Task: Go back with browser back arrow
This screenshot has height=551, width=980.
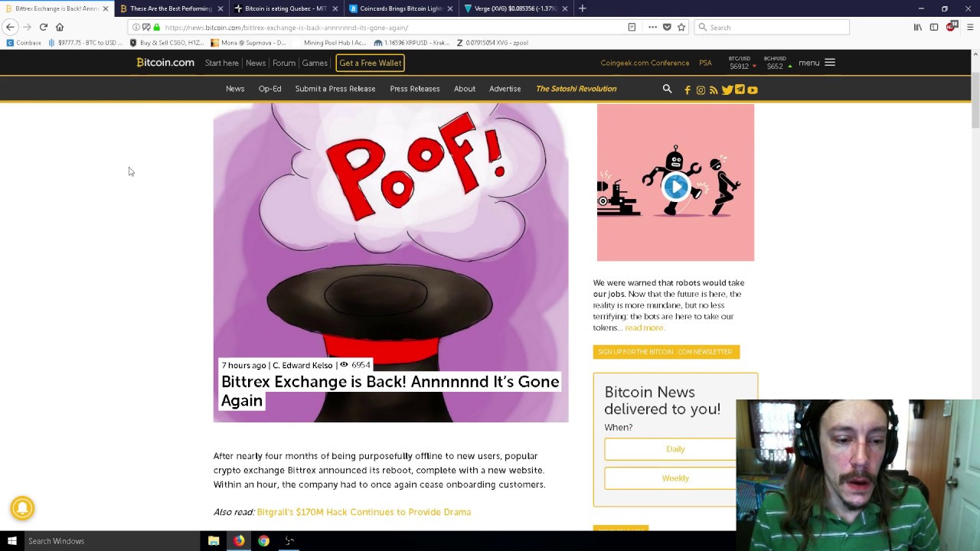Action: click(10, 27)
